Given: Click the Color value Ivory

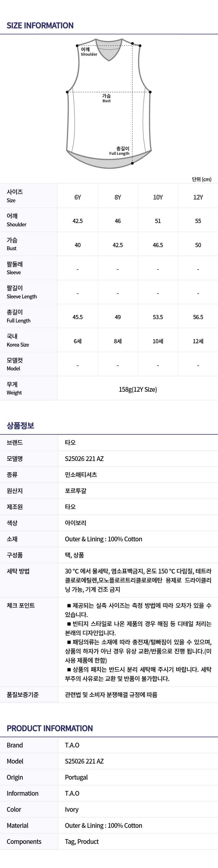Looking at the screenshot, I should 72,809.
